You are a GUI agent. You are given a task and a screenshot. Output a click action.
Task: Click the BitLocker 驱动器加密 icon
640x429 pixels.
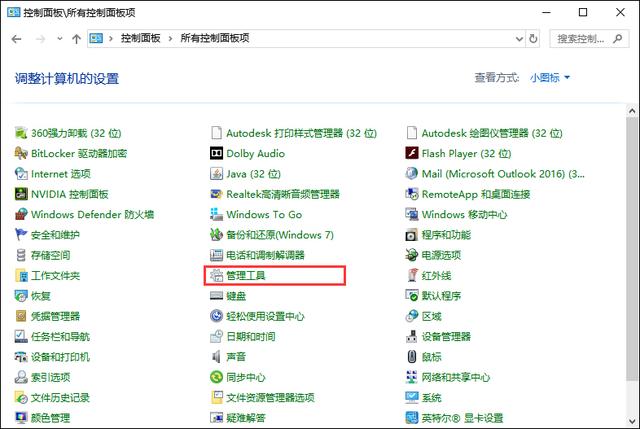21,153
